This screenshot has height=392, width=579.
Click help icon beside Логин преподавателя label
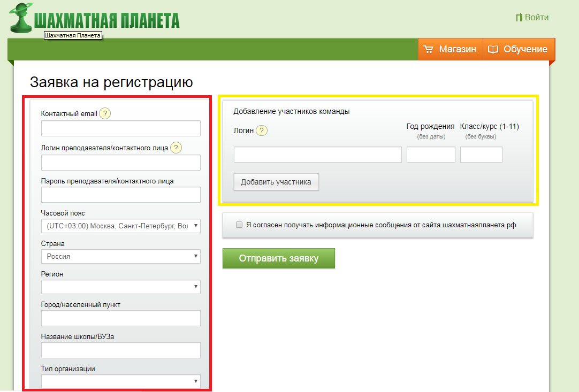pos(176,148)
